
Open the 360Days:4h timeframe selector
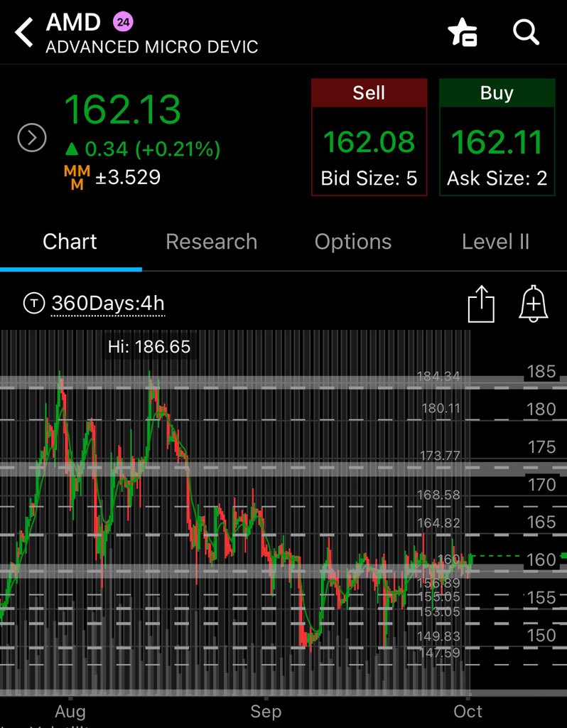tap(108, 304)
